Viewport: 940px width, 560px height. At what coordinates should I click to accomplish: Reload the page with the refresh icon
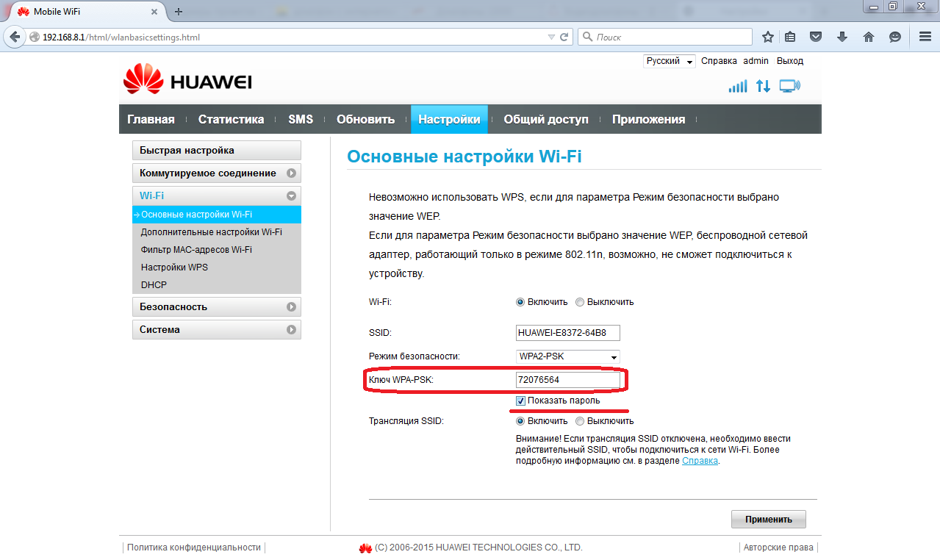click(x=564, y=37)
